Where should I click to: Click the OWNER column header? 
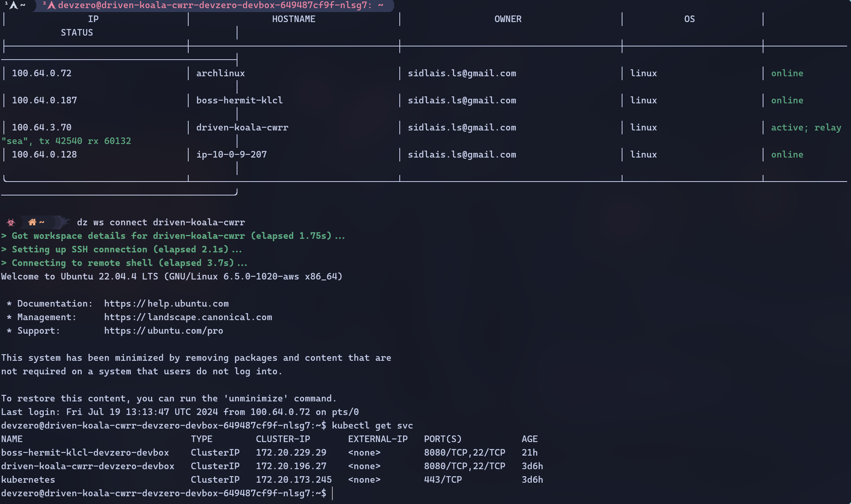tap(508, 19)
